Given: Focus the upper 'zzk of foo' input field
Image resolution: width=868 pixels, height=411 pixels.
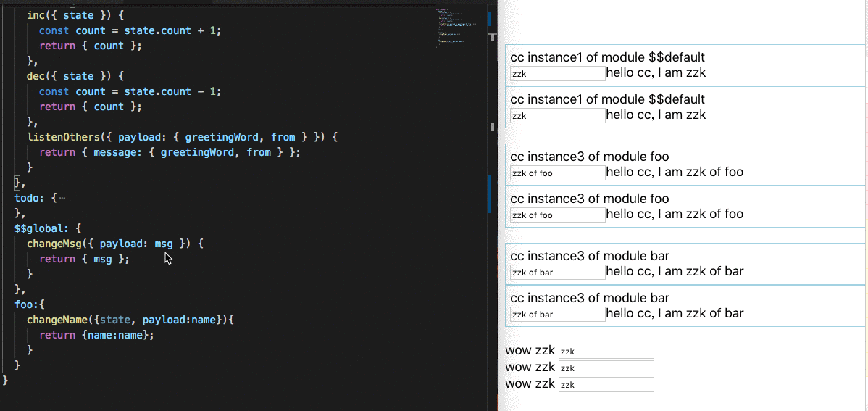Looking at the screenshot, I should [x=557, y=173].
